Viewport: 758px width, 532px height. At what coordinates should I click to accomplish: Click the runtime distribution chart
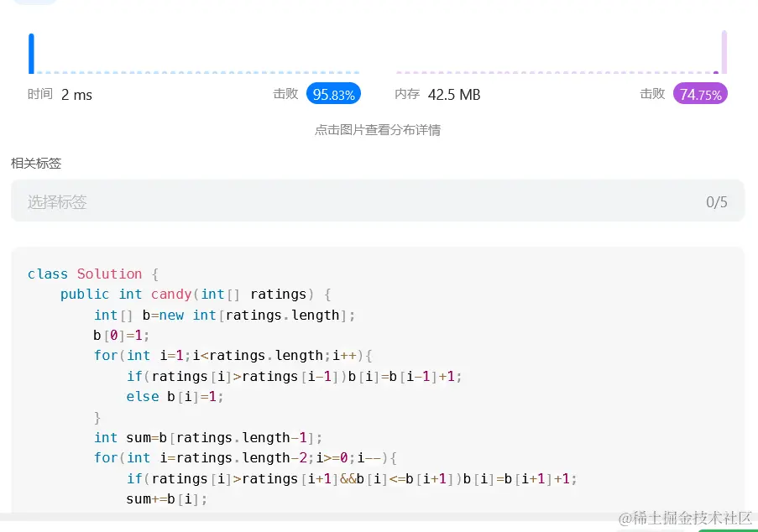pyautogui.click(x=195, y=53)
